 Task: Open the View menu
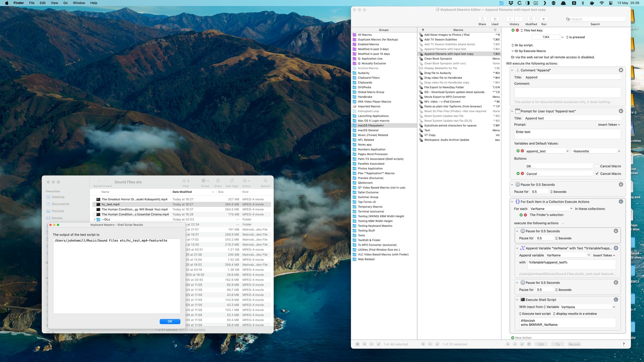(x=54, y=3)
